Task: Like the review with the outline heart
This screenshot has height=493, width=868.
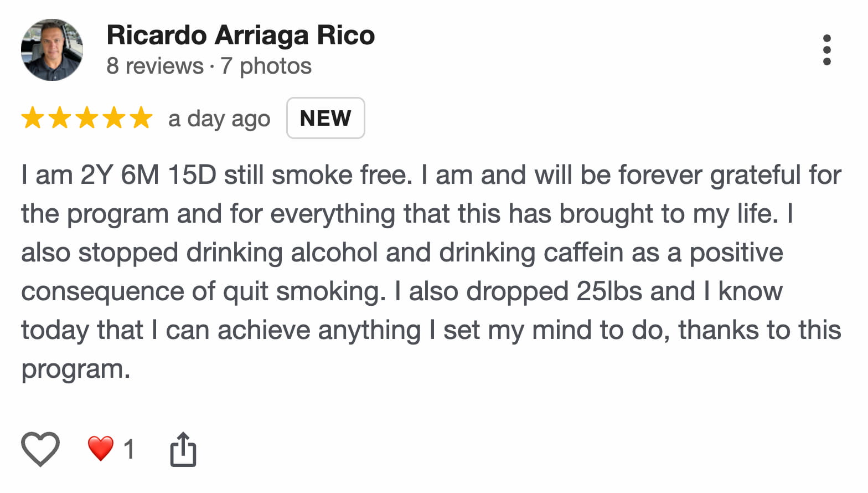Action: pyautogui.click(x=40, y=448)
